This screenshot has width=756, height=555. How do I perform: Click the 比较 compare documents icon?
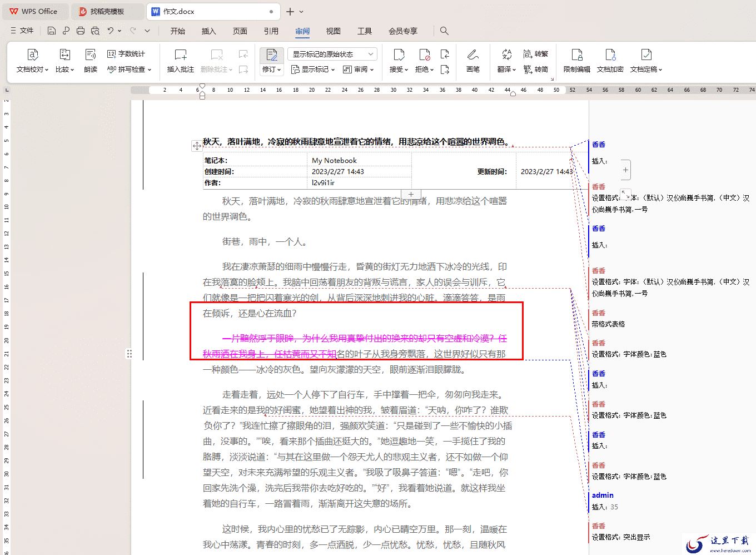click(65, 54)
